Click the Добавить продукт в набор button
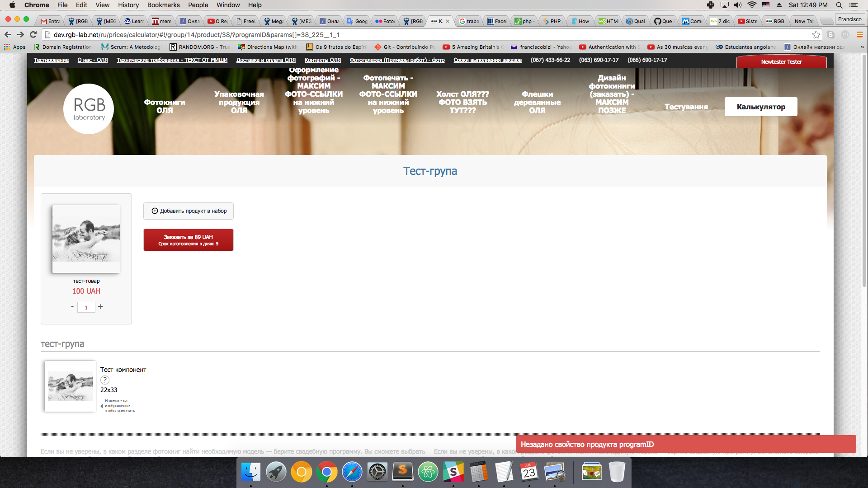 pyautogui.click(x=189, y=211)
